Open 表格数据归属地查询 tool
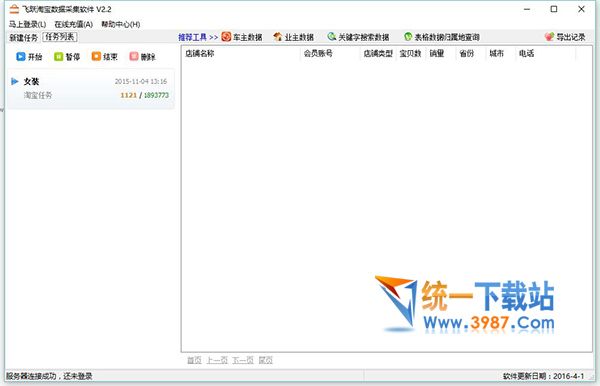The height and width of the screenshot is (386, 600). (x=442, y=37)
